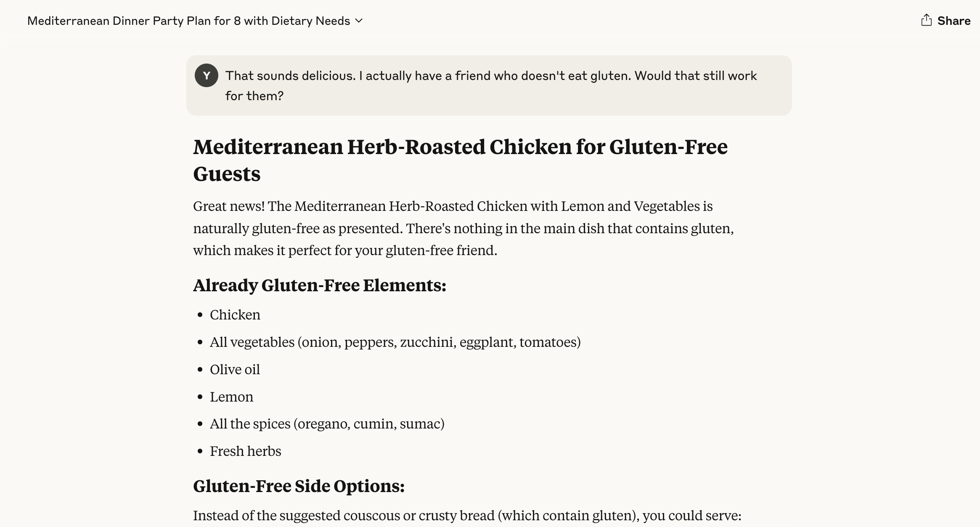Click the 'All the spices' bullet item
This screenshot has width=980, height=527.
point(327,423)
